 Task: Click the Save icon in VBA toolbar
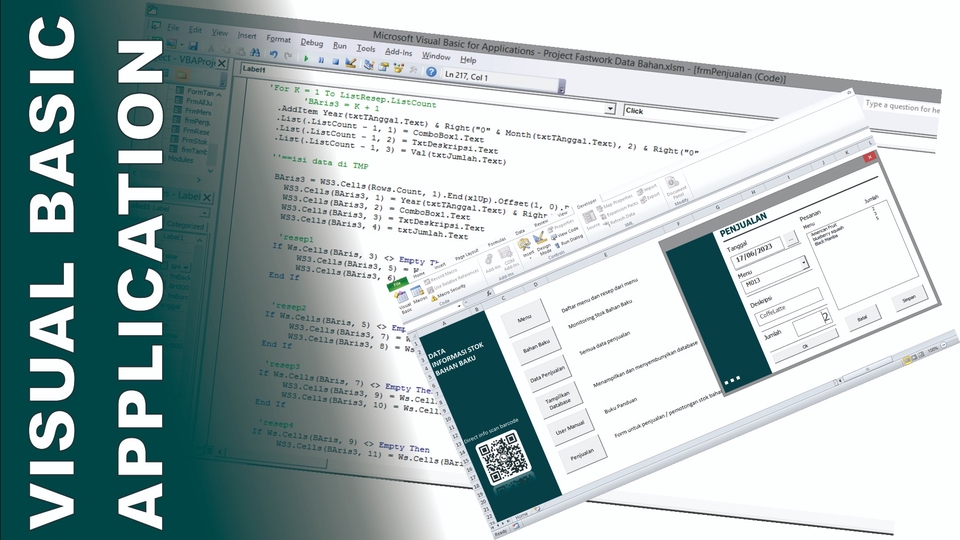193,46
